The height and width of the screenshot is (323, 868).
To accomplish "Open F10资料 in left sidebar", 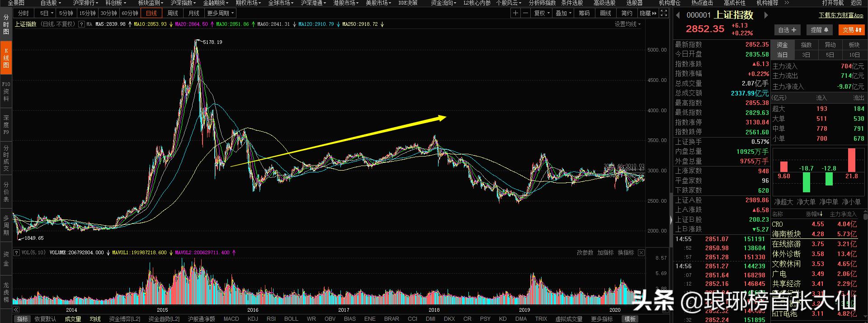I will tap(6, 91).
